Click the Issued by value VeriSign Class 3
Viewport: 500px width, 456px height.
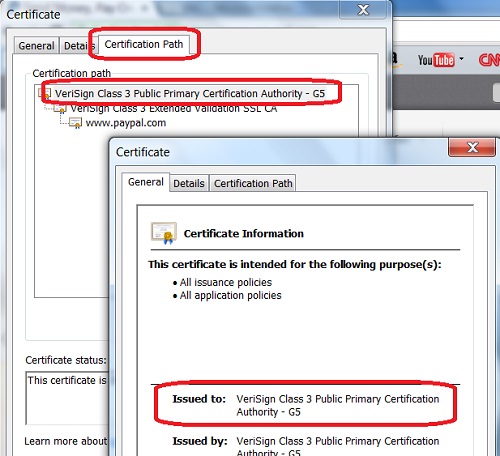pyautogui.click(x=337, y=447)
